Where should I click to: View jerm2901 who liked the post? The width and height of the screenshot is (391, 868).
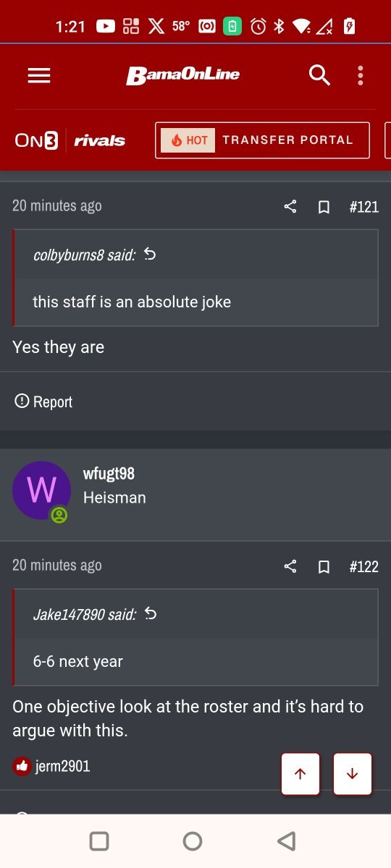coord(62,766)
